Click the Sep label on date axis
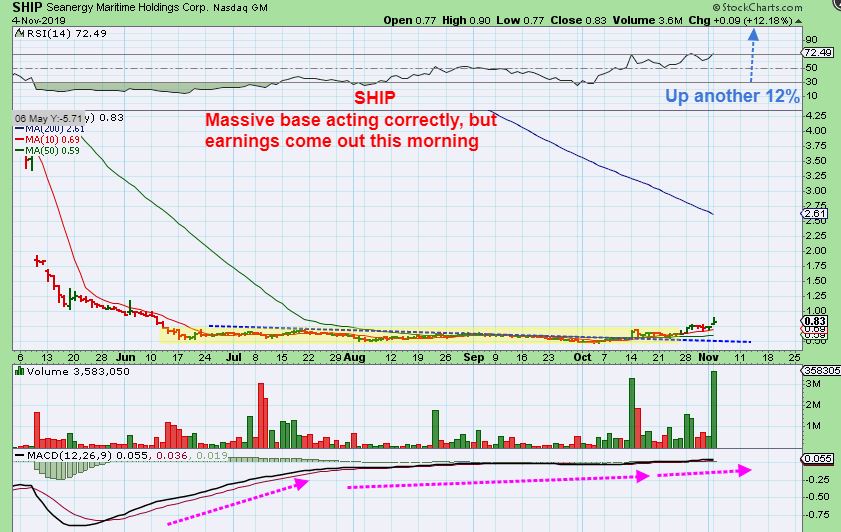The image size is (841, 532). pyautogui.click(x=474, y=357)
